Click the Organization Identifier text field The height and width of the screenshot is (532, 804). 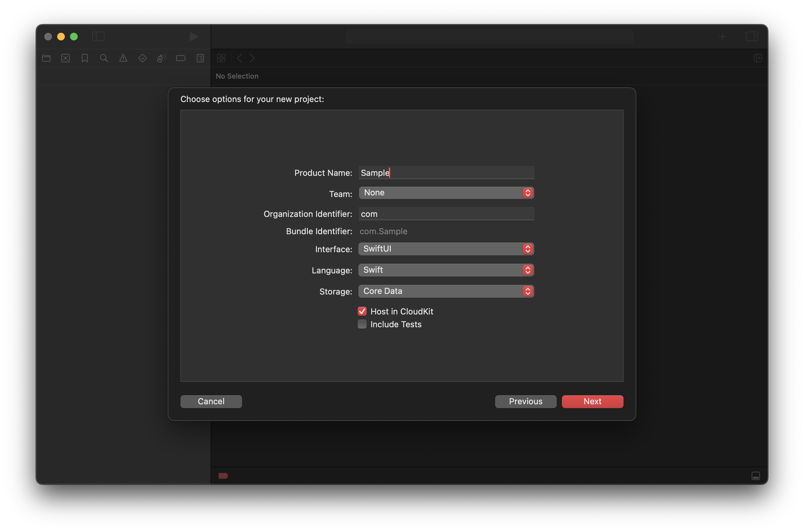coord(446,214)
